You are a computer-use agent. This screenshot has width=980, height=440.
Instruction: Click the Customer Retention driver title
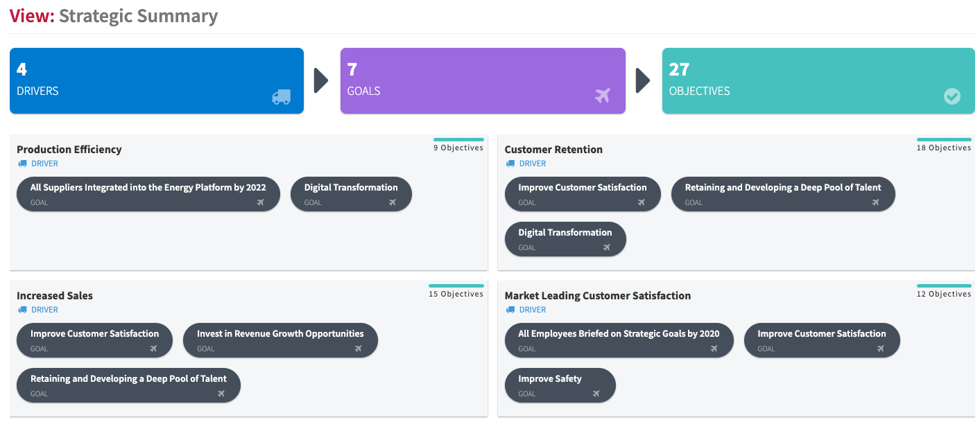[553, 150]
